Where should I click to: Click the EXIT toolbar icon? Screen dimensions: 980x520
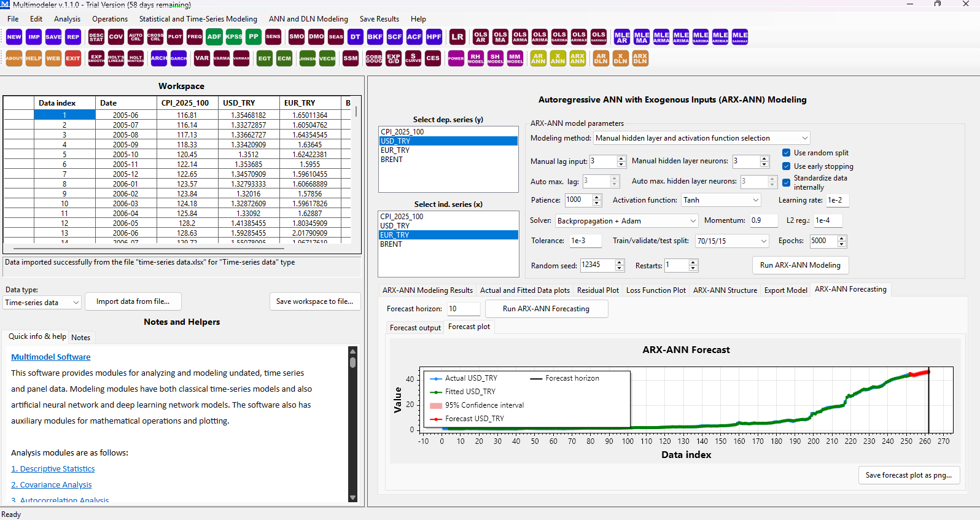(x=73, y=58)
